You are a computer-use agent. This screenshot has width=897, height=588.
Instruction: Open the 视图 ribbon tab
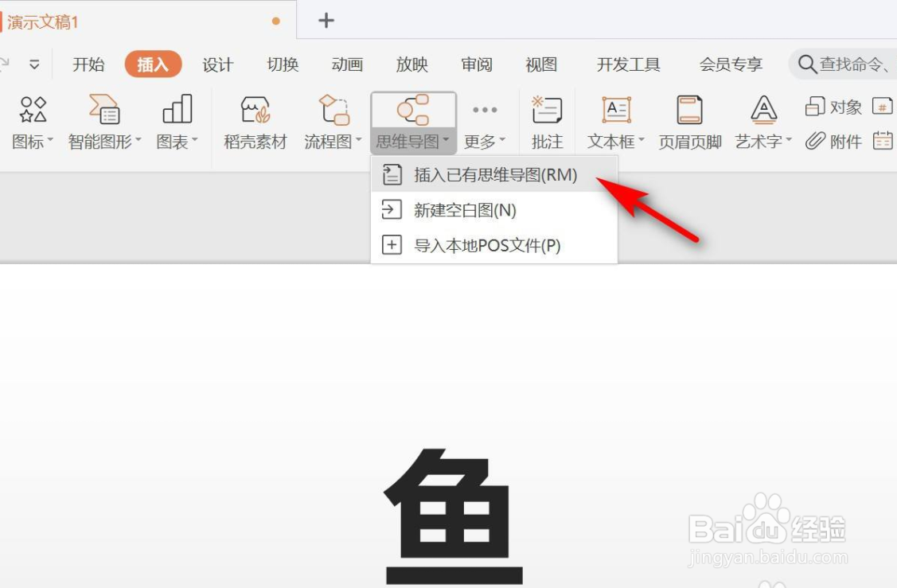coord(541,64)
